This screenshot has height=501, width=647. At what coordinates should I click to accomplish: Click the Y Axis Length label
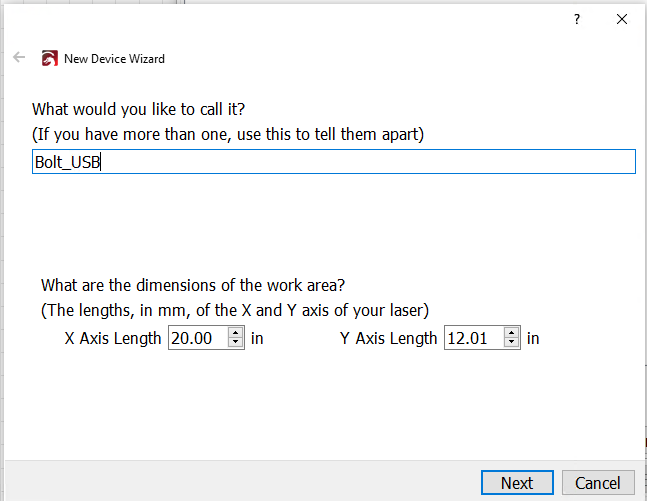point(388,338)
